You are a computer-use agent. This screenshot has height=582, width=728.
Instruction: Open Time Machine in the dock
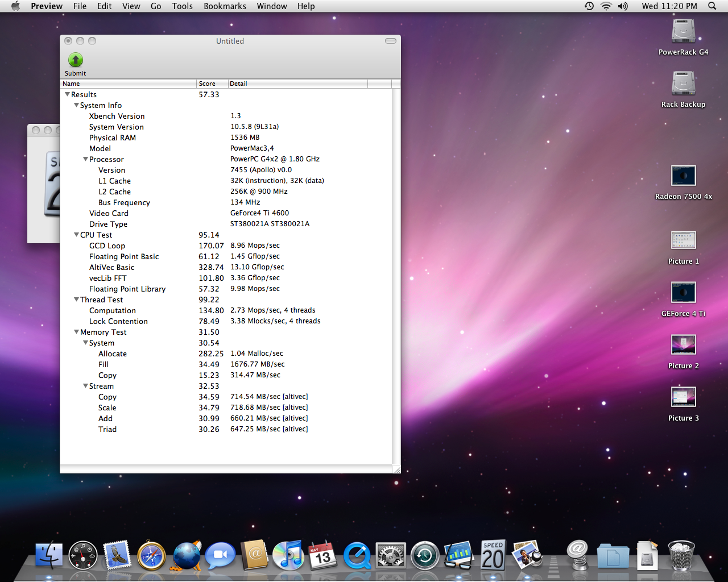(425, 555)
